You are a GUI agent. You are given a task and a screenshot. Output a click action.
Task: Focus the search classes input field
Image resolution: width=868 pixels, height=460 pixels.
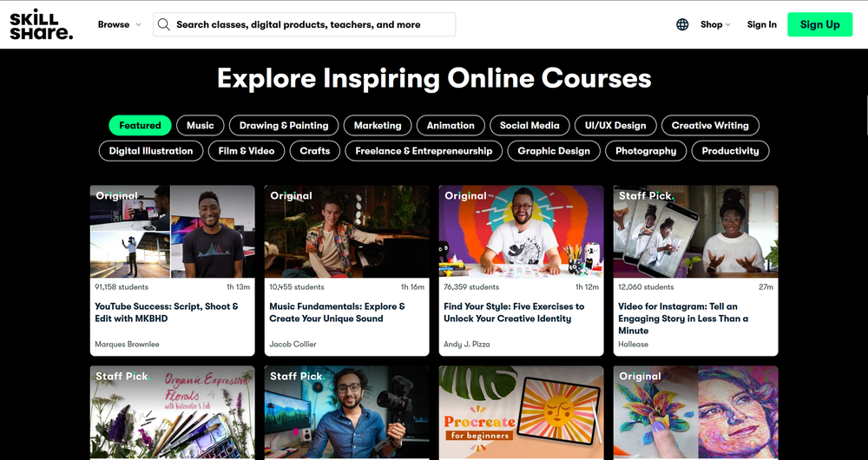point(305,24)
